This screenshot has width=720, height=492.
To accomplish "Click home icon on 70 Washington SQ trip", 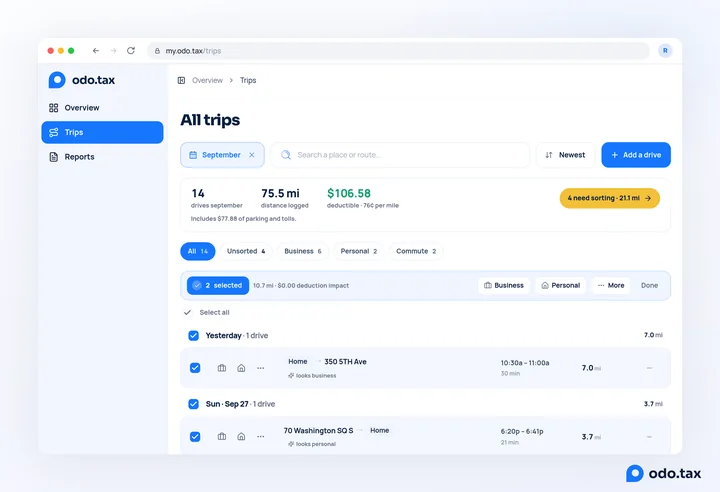I will click(x=241, y=436).
